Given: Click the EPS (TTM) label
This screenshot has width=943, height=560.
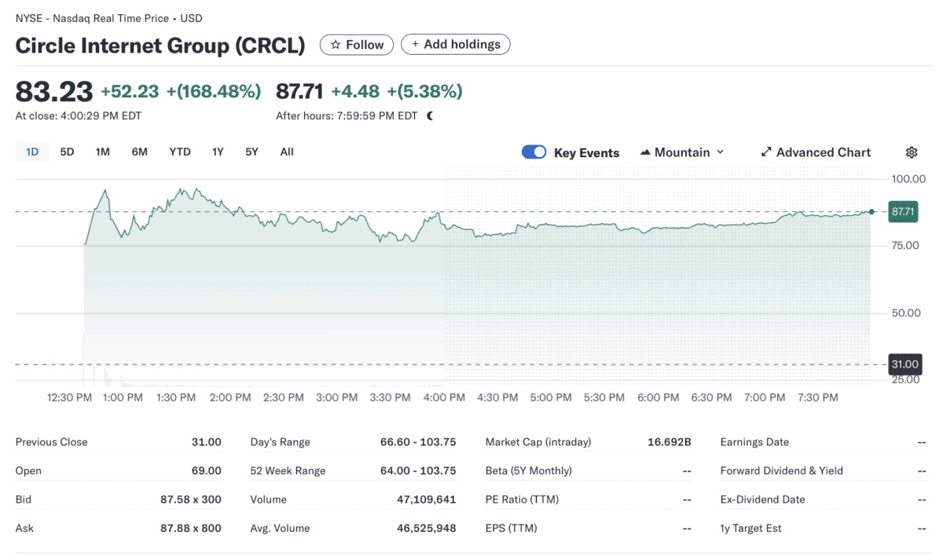Looking at the screenshot, I should pyautogui.click(x=512, y=529).
